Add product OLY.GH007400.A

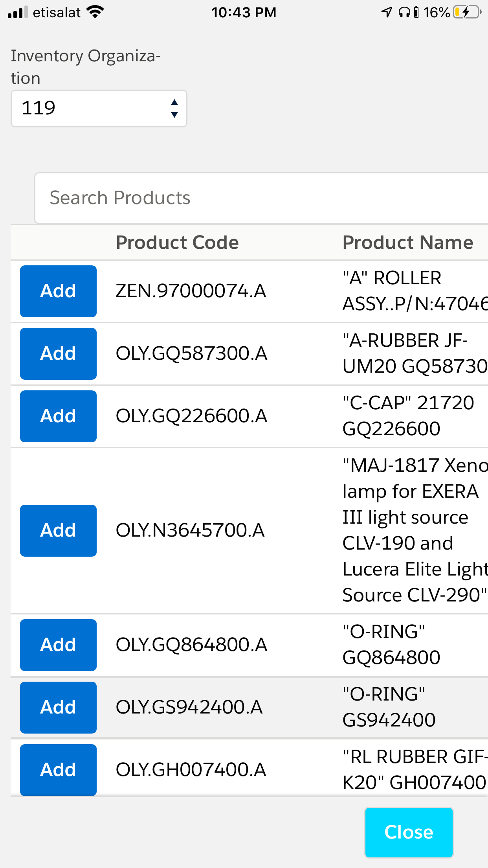(x=58, y=770)
